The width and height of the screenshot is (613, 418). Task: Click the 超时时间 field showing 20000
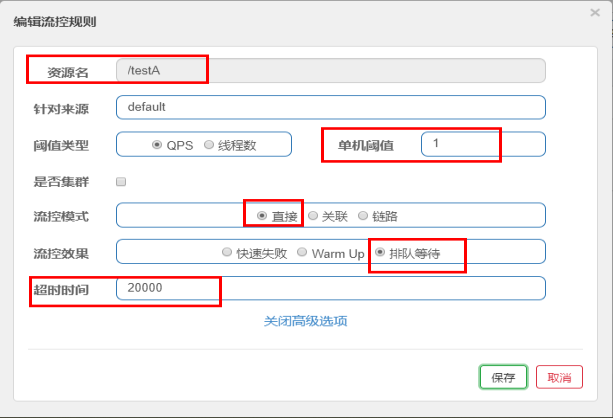point(331,288)
